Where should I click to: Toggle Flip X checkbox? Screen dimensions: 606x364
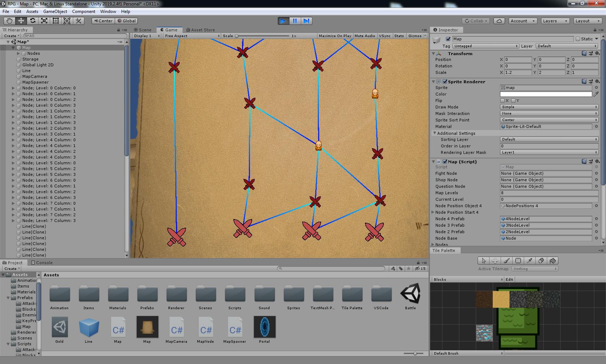coord(502,101)
